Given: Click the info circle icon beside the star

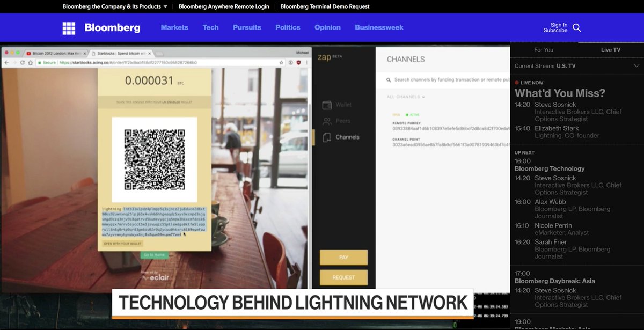Looking at the screenshot, I should point(290,62).
